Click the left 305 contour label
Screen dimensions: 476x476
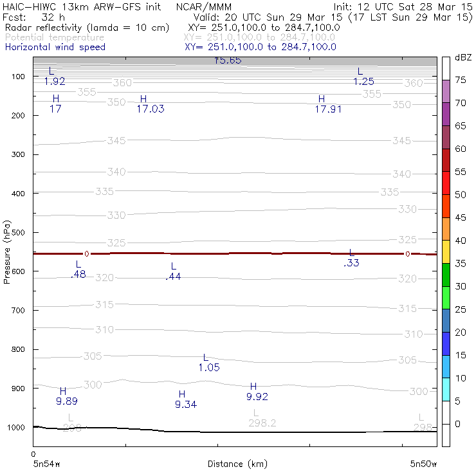[93, 356]
